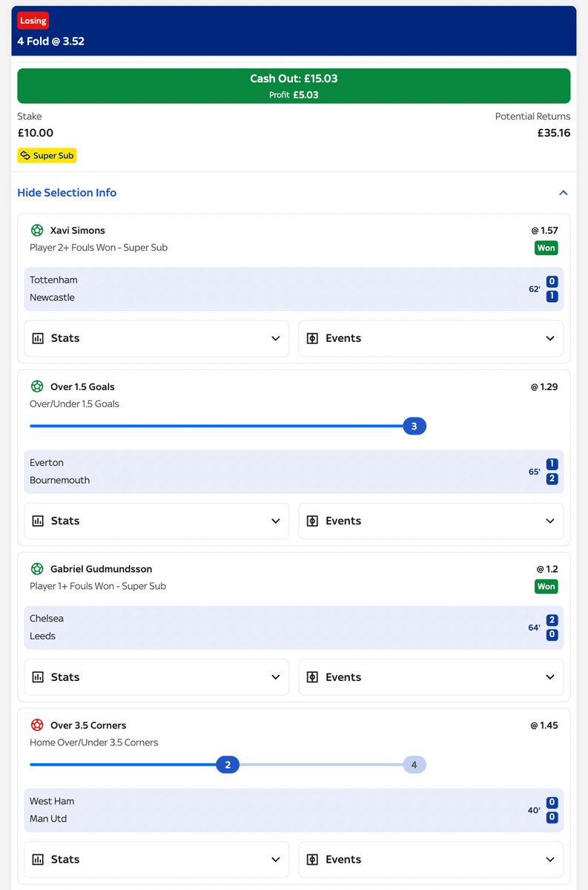Viewport: 588px width, 890px height.
Task: Click the Gabriel Gudmundsson selection name
Action: pos(102,570)
